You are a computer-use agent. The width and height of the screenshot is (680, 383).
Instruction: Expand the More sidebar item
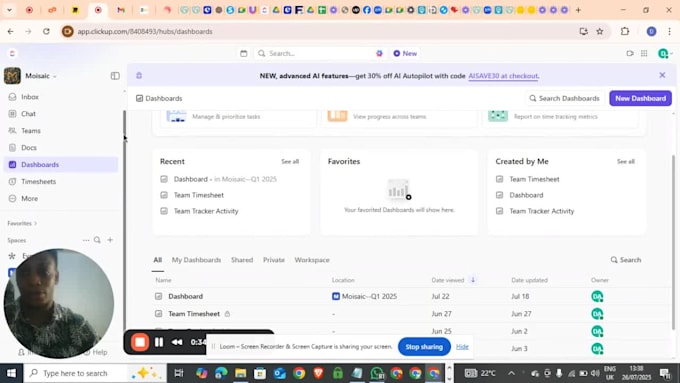coord(29,198)
